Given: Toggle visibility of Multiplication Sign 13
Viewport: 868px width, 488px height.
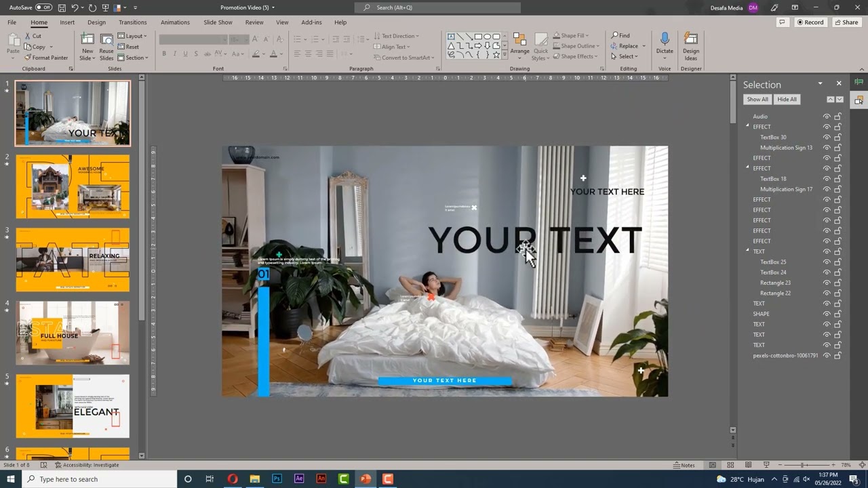Looking at the screenshot, I should (x=827, y=148).
